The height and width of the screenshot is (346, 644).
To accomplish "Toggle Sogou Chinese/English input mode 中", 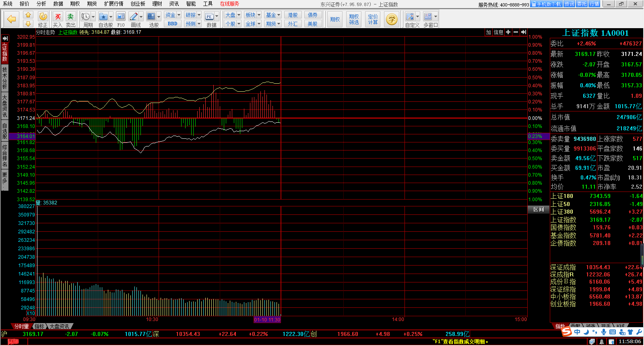I will 577,332.
